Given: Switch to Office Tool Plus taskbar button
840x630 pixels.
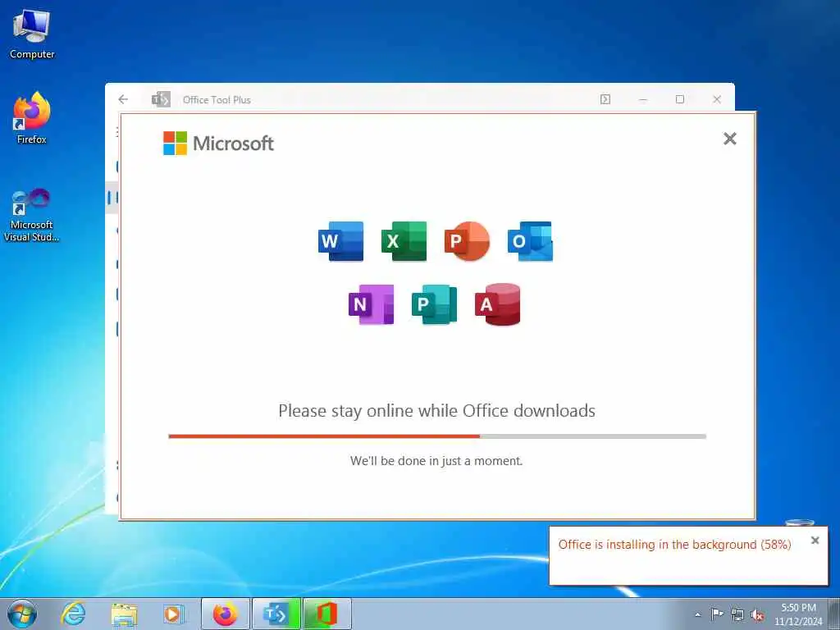Looking at the screenshot, I should 276,614.
